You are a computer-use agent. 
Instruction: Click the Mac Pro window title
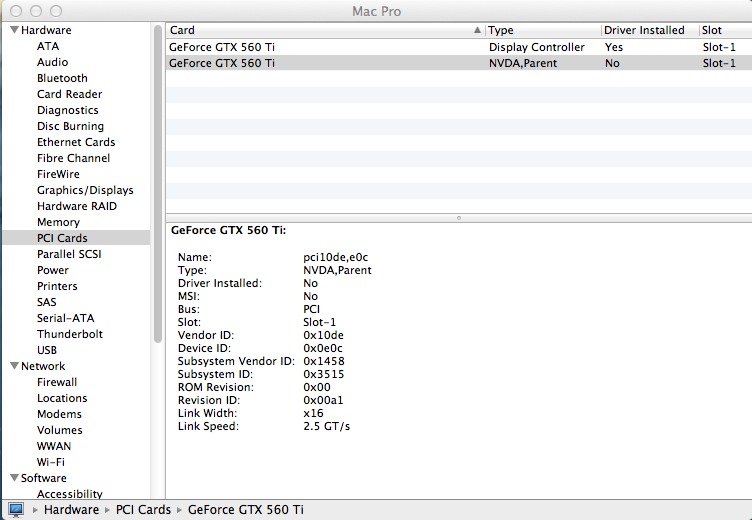click(376, 11)
